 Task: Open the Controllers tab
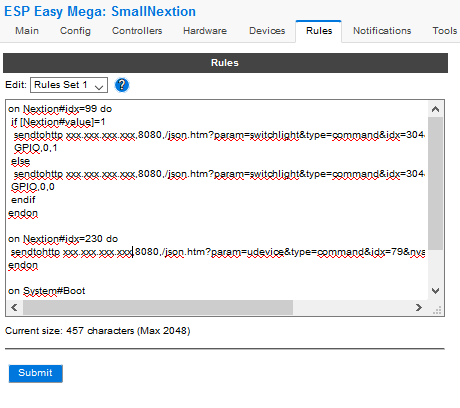[137, 31]
